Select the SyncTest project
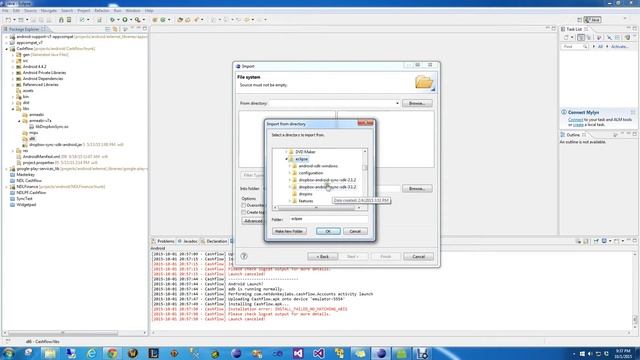 tap(24, 199)
